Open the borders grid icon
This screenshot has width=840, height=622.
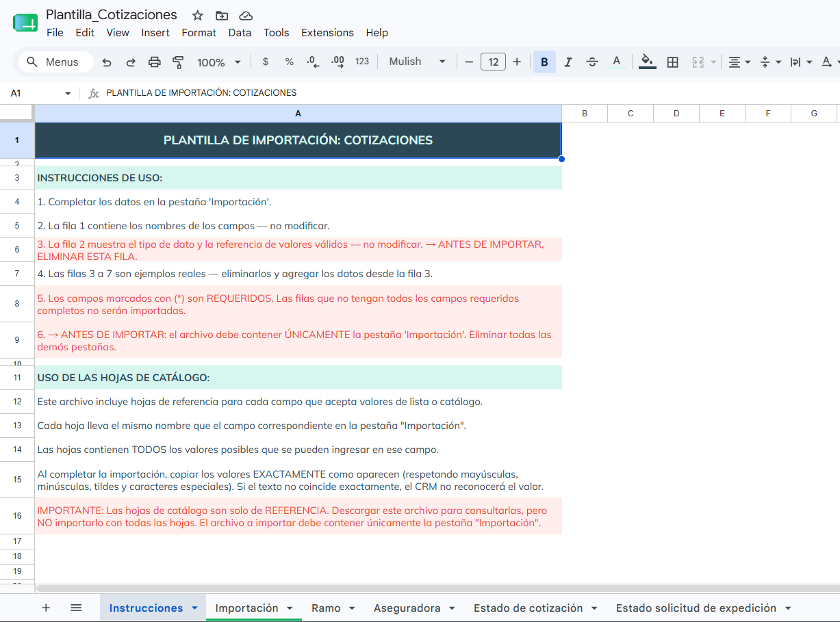[672, 62]
